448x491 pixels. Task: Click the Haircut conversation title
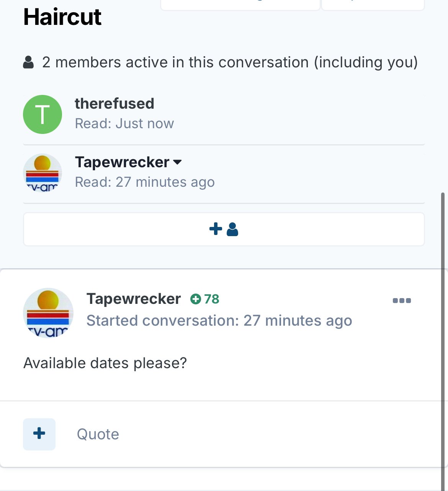pos(62,17)
